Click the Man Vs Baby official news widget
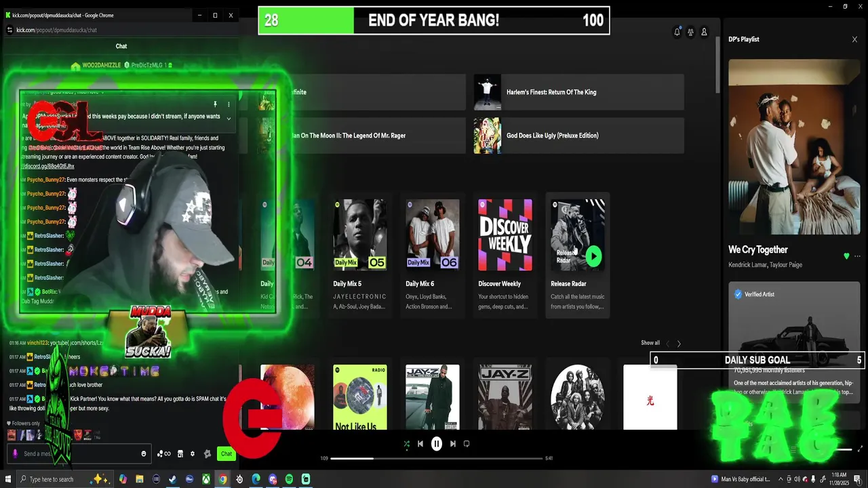This screenshot has height=488, width=868. [741, 479]
